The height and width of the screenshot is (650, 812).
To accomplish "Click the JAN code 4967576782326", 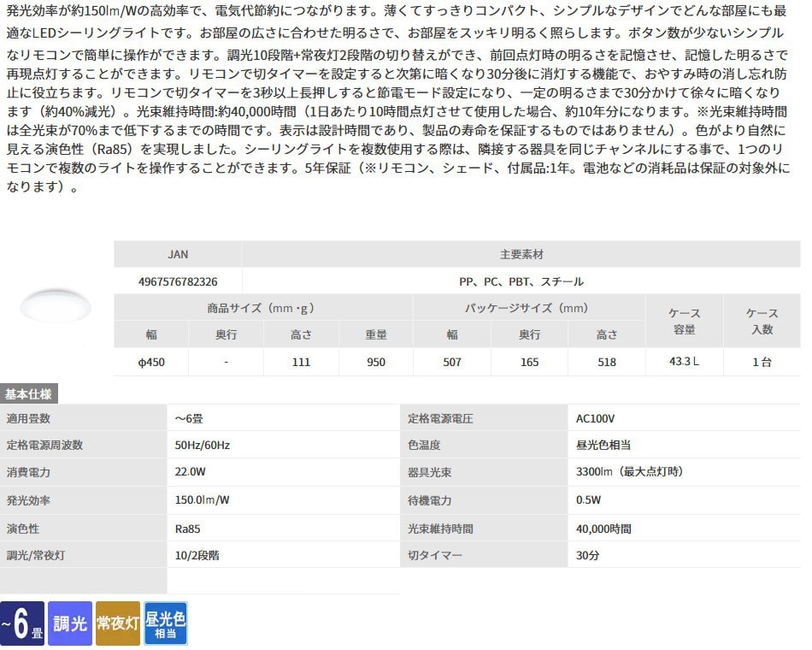I will point(178,281).
